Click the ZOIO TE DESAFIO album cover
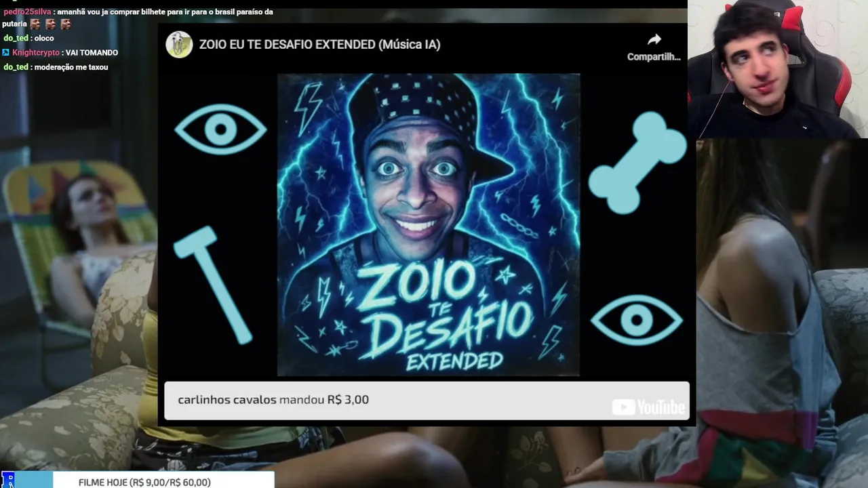The image size is (868, 488). click(429, 224)
